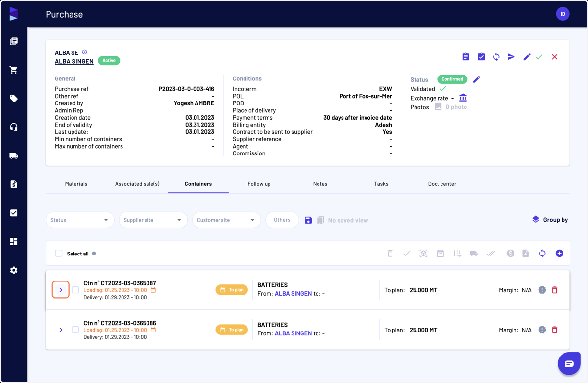Open the Group by options
The width and height of the screenshot is (588, 383).
[550, 220]
